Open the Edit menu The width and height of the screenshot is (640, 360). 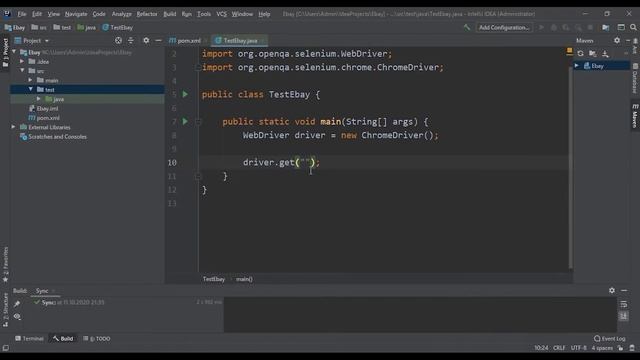[x=37, y=14]
